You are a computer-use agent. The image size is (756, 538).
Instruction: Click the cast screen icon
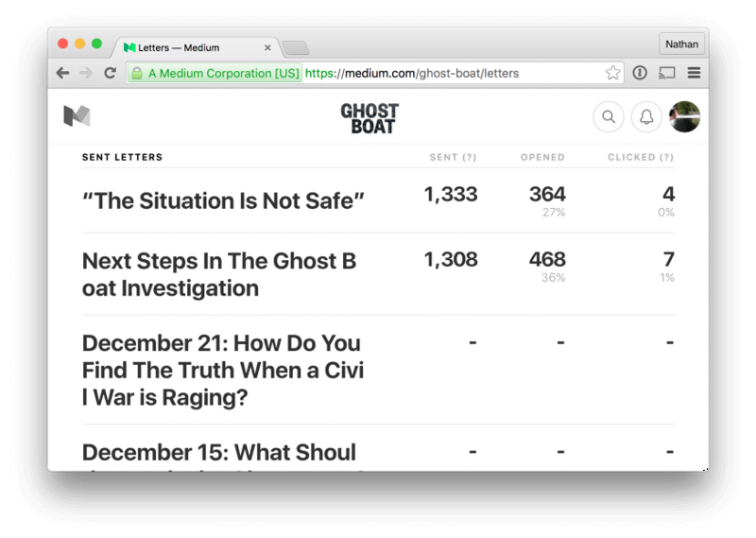pos(667,73)
